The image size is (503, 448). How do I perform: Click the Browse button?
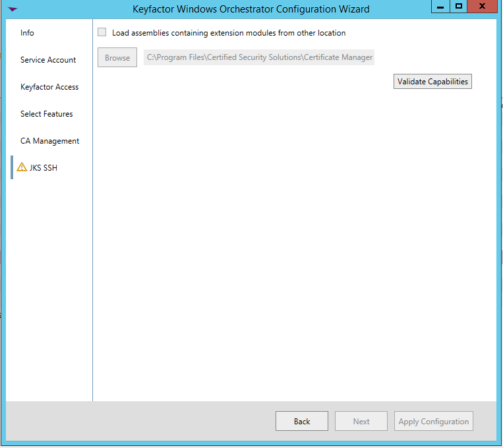[117, 58]
